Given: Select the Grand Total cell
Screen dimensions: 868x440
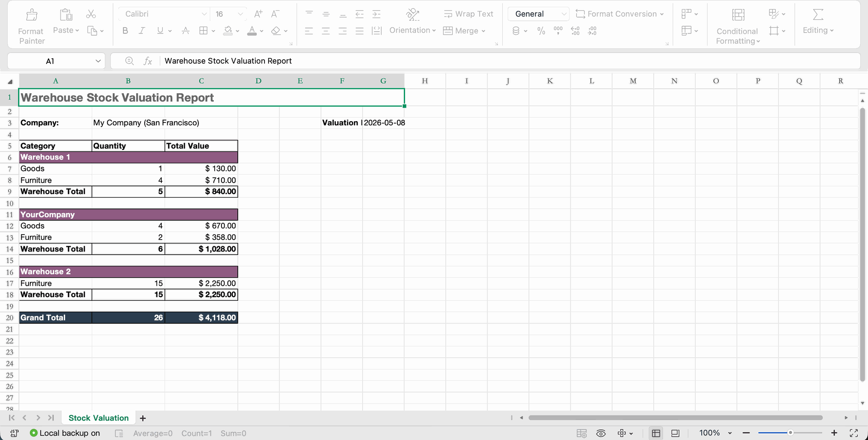Looking at the screenshot, I should [x=56, y=317].
